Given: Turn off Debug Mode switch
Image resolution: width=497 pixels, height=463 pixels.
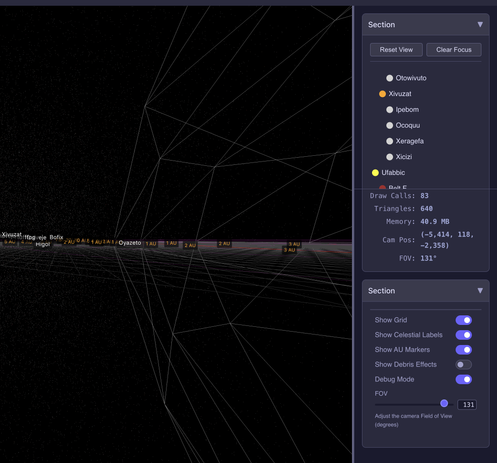Looking at the screenshot, I should pos(464,379).
